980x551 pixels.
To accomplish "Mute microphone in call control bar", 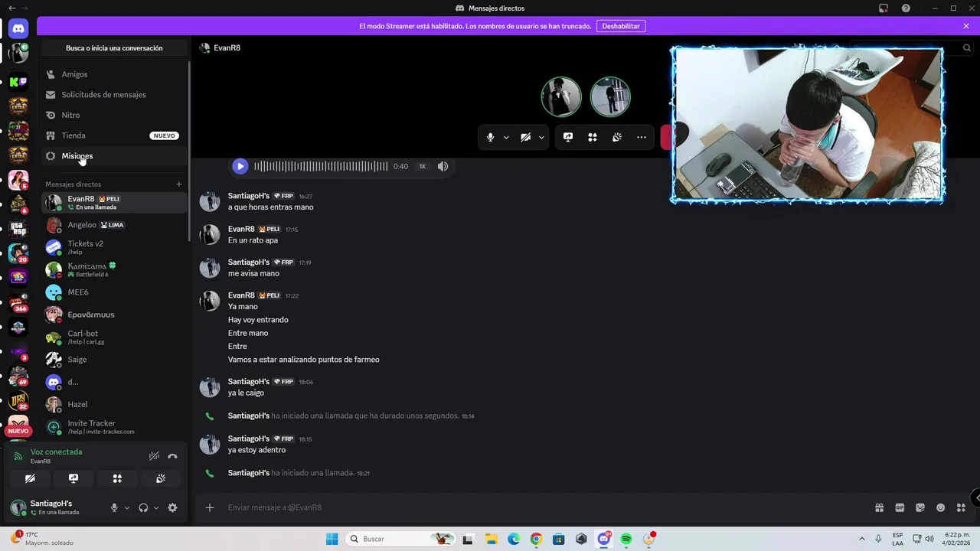I will [491, 137].
